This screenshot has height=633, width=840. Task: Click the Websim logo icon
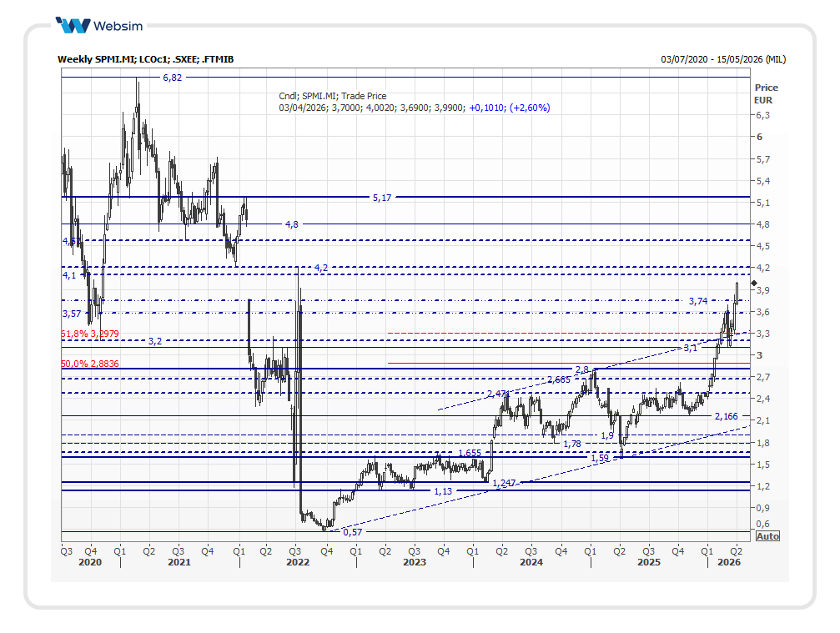(73, 25)
